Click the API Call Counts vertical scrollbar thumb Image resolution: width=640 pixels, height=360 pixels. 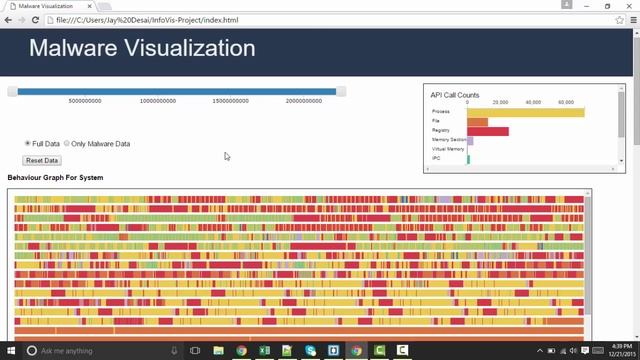[621, 114]
